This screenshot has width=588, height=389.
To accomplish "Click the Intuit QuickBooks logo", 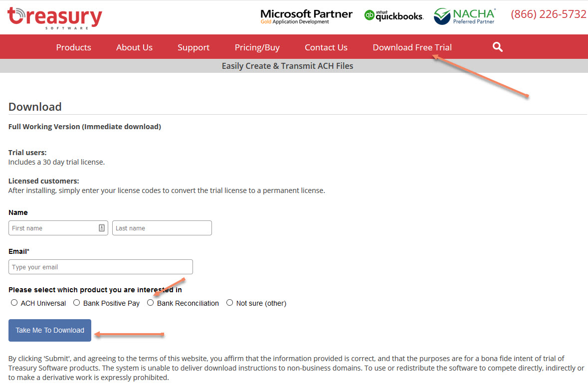I will (x=394, y=15).
